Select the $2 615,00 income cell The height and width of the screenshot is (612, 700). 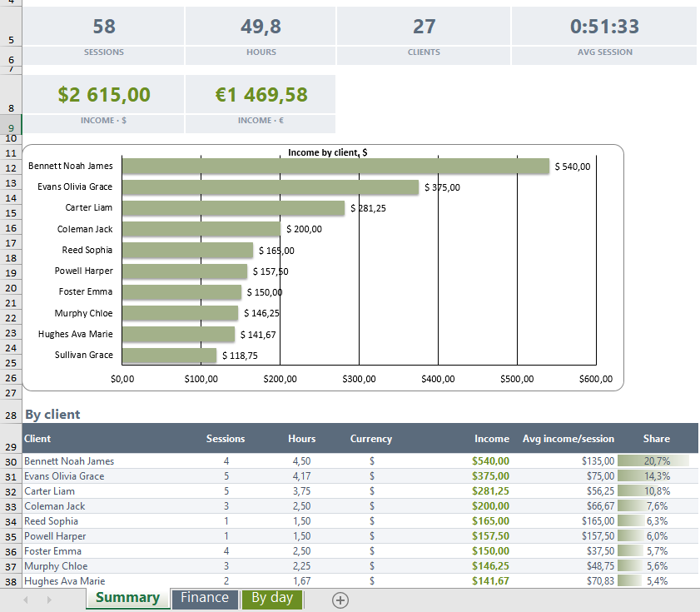pyautogui.click(x=103, y=95)
